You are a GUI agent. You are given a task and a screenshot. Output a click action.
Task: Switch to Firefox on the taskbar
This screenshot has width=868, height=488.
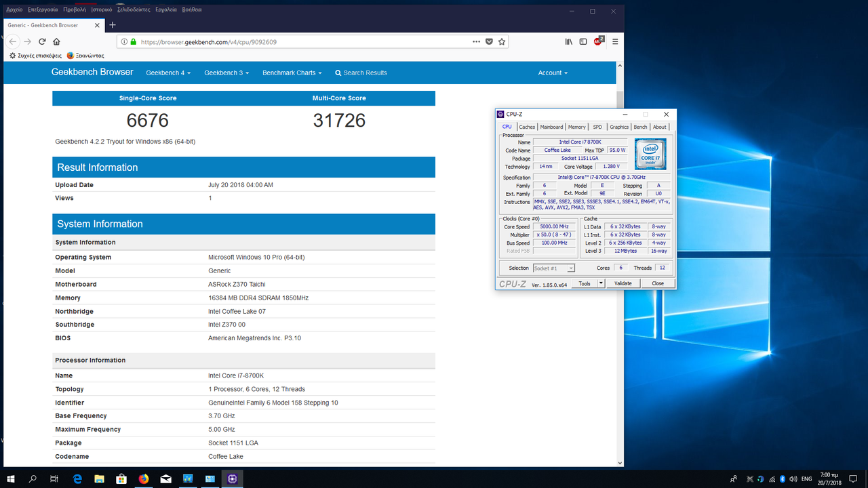[144, 479]
